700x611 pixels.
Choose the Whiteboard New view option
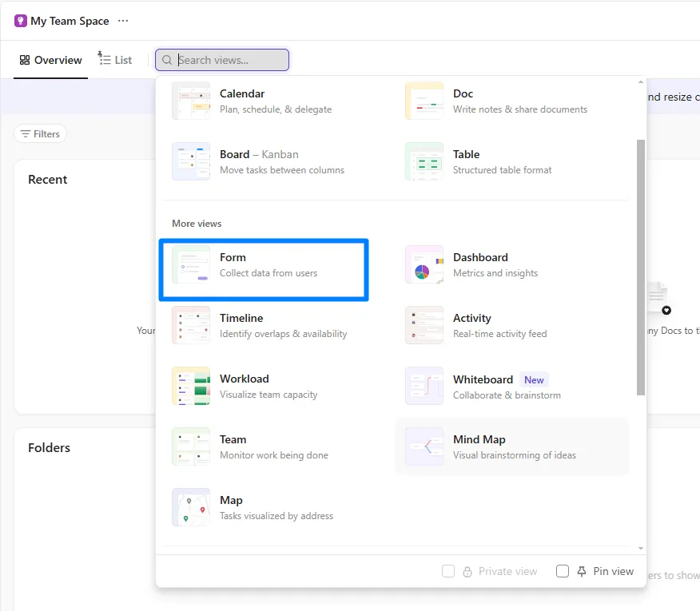click(512, 386)
